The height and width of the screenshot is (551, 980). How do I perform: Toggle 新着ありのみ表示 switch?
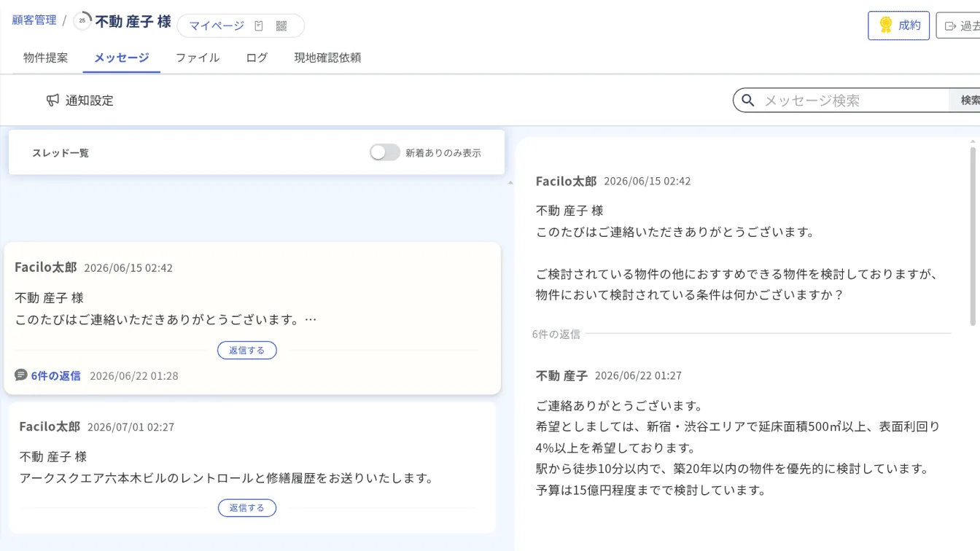384,152
